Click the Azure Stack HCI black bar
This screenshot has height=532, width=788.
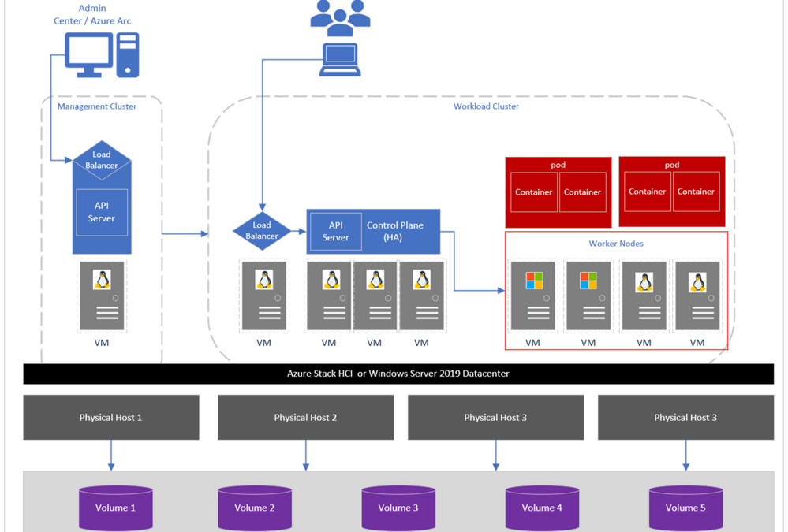pyautogui.click(x=398, y=374)
